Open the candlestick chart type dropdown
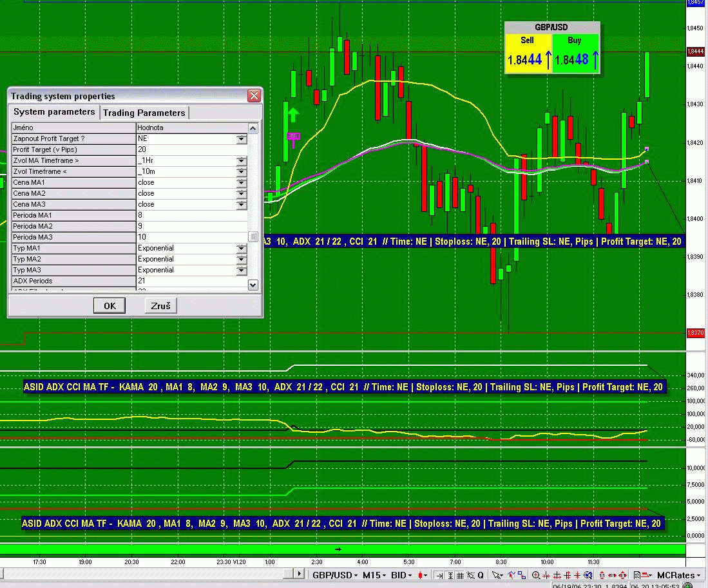708x588 pixels. point(423,575)
